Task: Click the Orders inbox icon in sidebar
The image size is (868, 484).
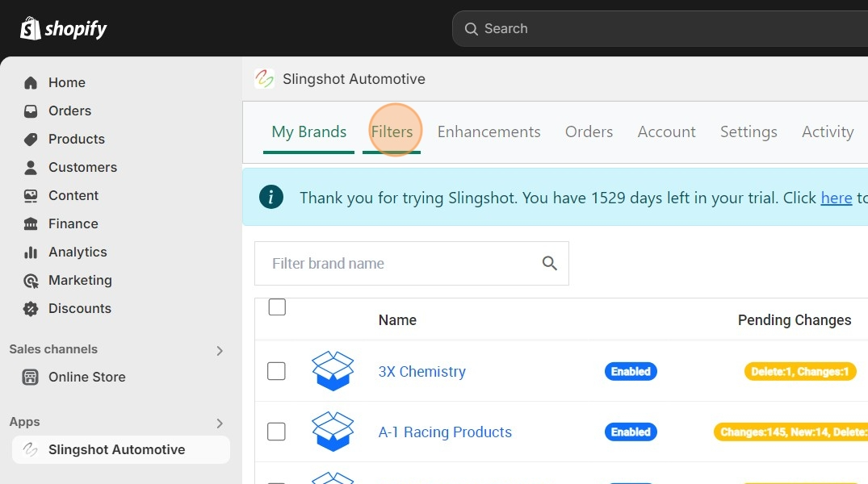Action: [31, 111]
